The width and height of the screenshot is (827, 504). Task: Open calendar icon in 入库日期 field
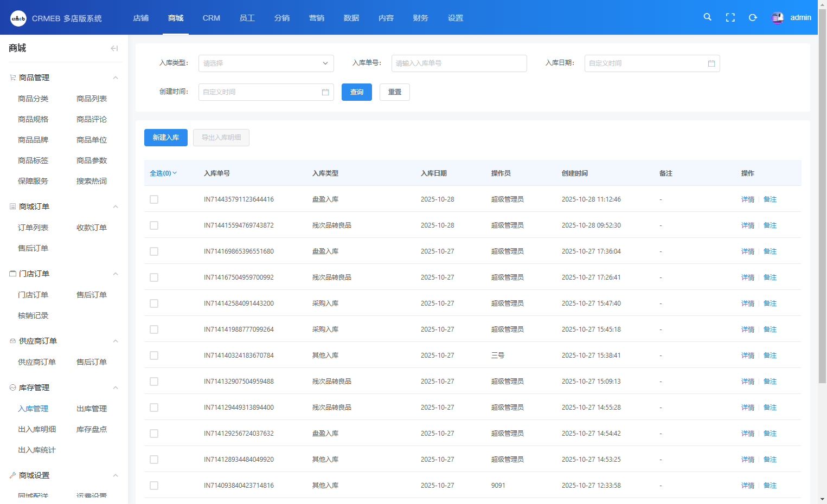coord(711,63)
